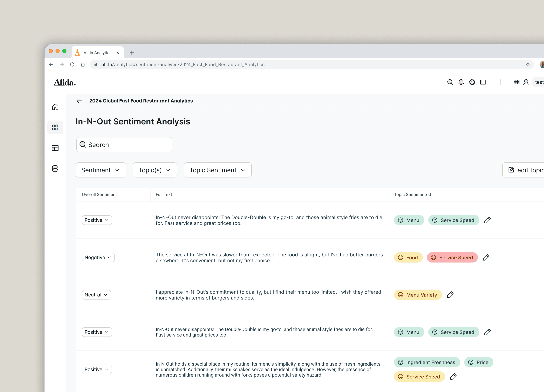Image resolution: width=544 pixels, height=392 pixels.
Task: Open the search icon in top header
Action: [x=450, y=82]
